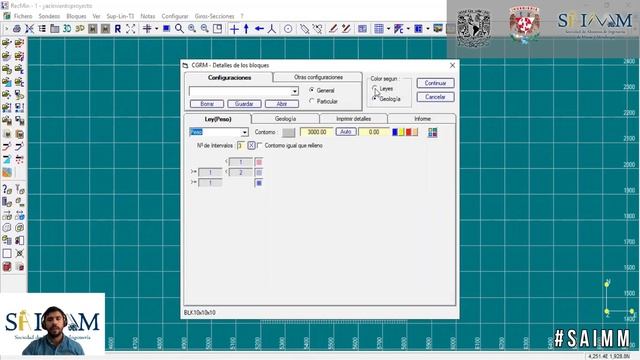Open the Giros-Secciones menu
This screenshot has height=360, width=640.
click(214, 16)
